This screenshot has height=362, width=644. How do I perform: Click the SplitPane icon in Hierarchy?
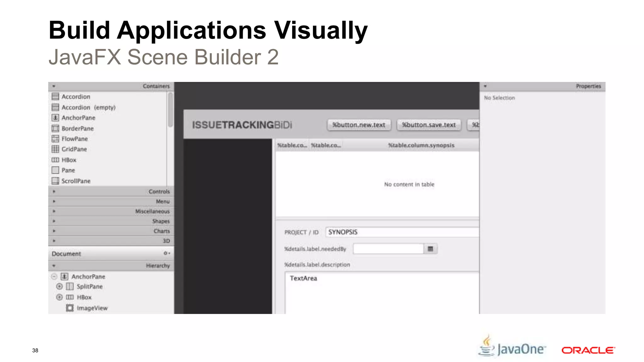70,287
